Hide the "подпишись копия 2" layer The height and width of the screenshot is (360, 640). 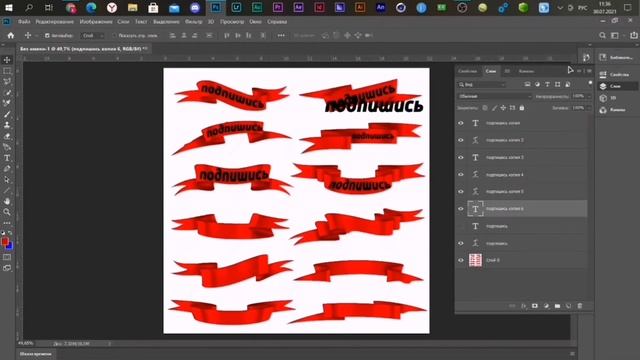point(461,140)
